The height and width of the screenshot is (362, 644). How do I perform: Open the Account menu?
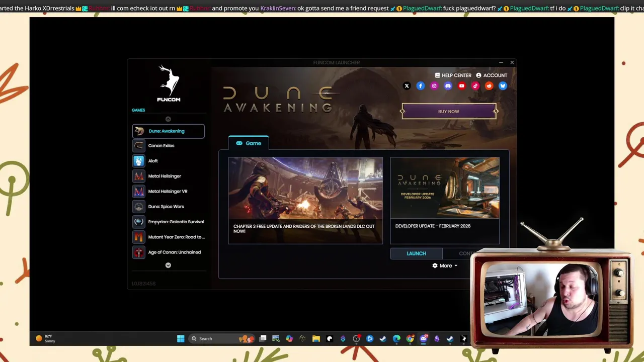point(492,75)
